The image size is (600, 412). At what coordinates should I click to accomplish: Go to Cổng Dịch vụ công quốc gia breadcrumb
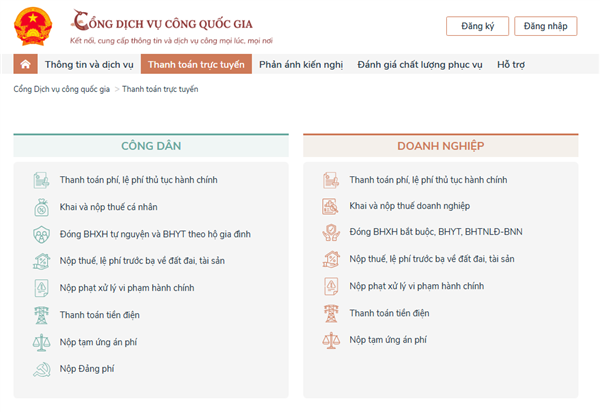[62, 89]
